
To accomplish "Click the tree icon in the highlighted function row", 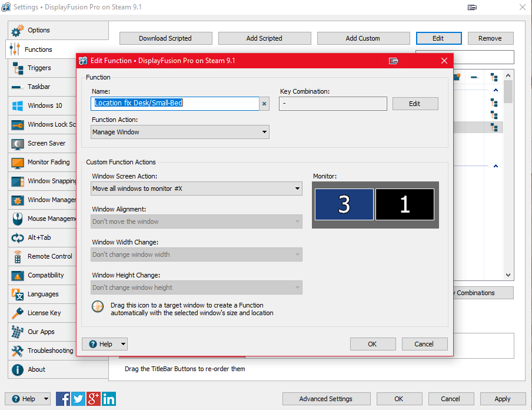I will pos(494,127).
